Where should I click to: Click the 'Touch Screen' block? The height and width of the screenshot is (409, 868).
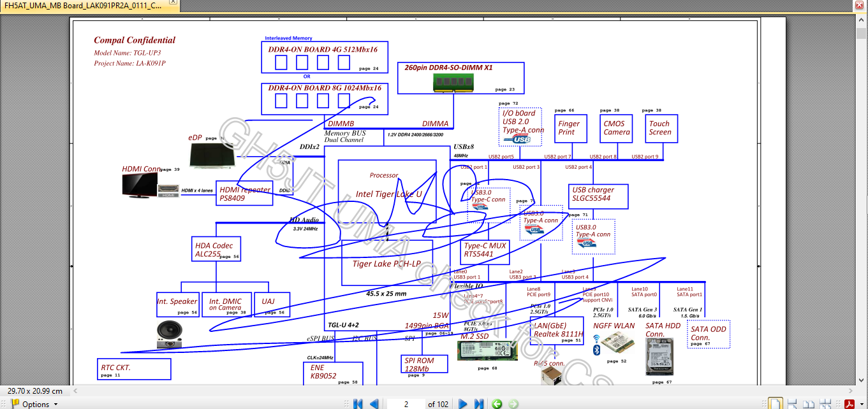point(660,128)
